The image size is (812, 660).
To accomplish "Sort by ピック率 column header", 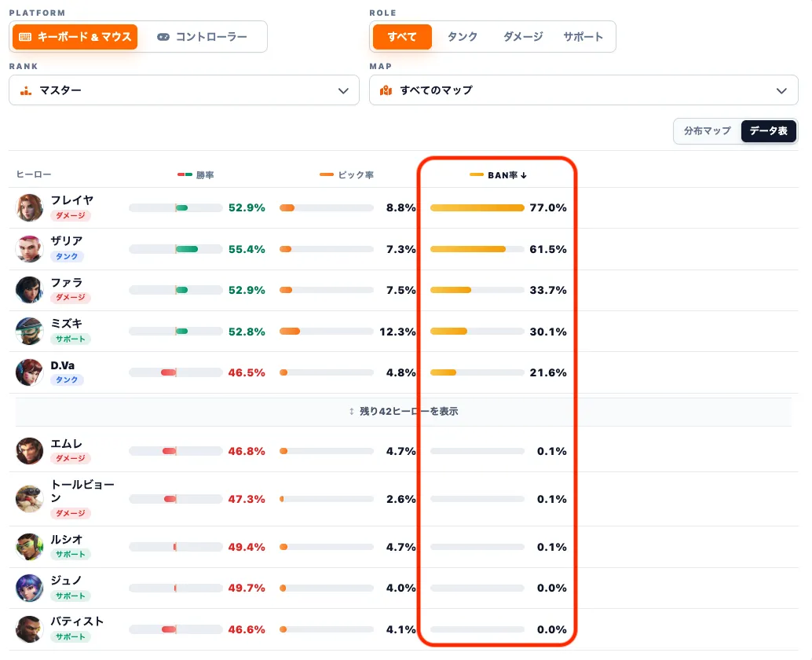I will [x=346, y=175].
